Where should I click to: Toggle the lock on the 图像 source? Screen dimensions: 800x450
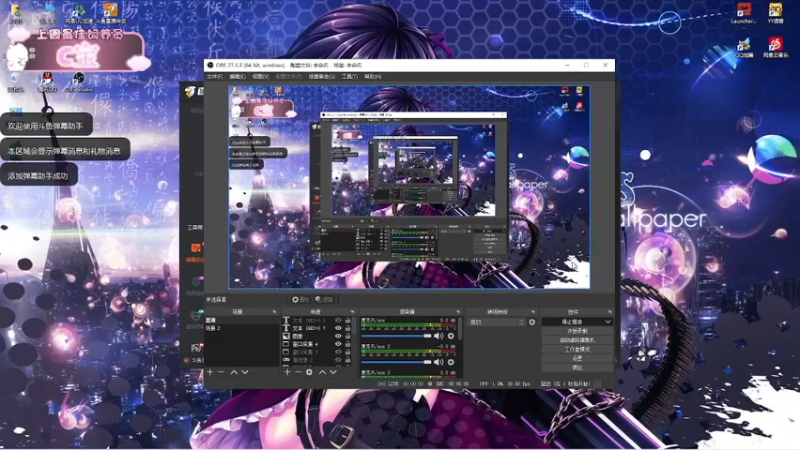pyautogui.click(x=348, y=336)
